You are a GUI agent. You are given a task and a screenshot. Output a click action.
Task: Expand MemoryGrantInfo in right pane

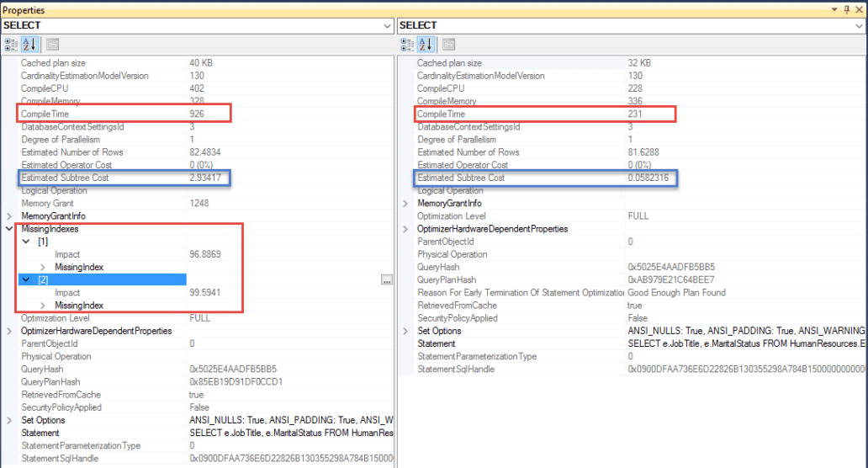coord(405,203)
